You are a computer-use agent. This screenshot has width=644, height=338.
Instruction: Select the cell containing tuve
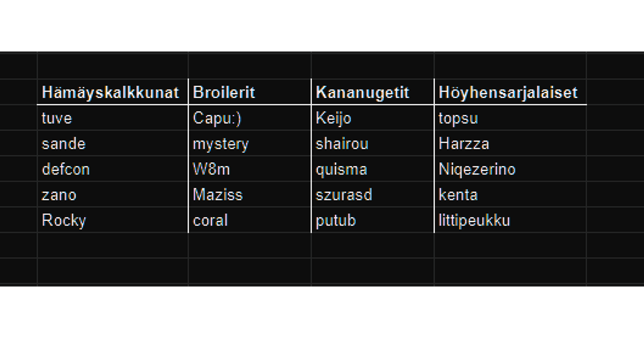pos(57,118)
